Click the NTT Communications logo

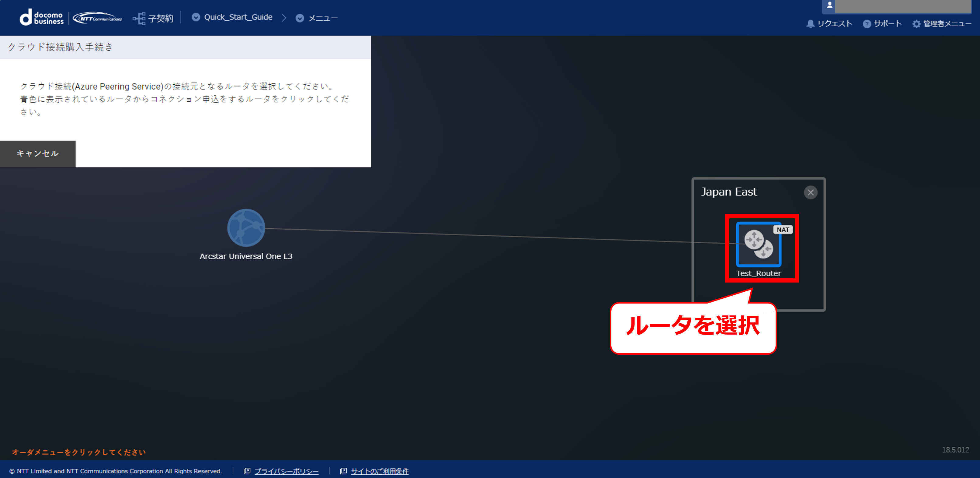tap(98, 18)
